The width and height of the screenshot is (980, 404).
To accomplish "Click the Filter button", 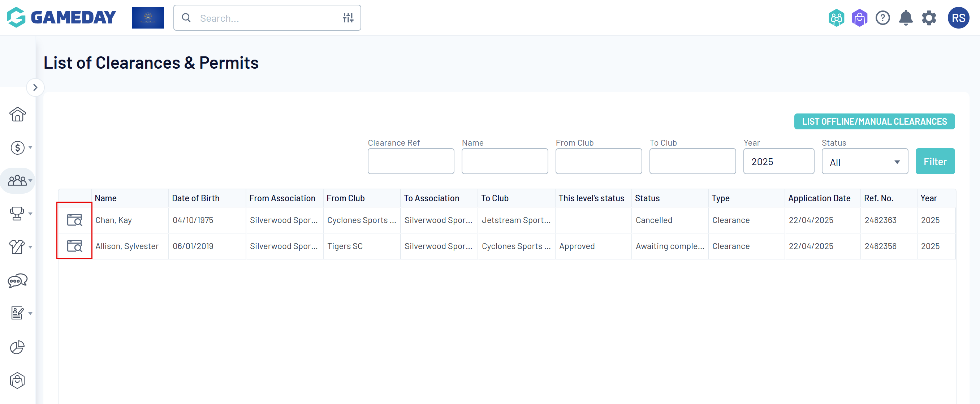I will (x=935, y=161).
